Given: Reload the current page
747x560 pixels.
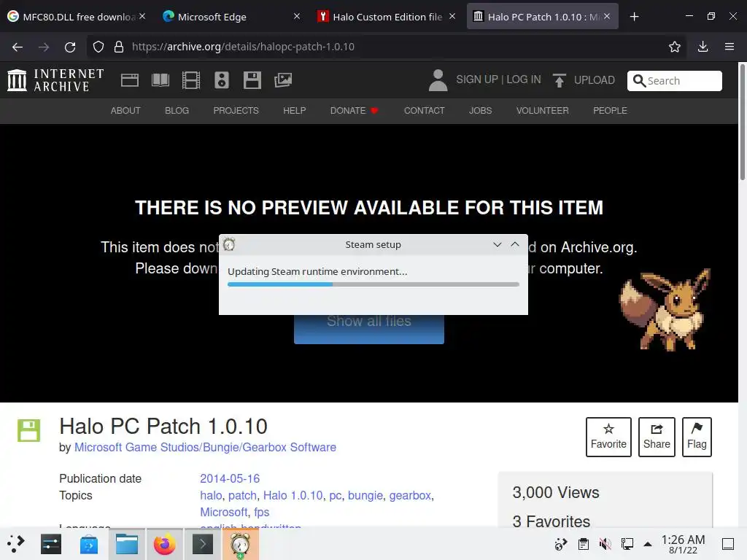Looking at the screenshot, I should pos(70,47).
